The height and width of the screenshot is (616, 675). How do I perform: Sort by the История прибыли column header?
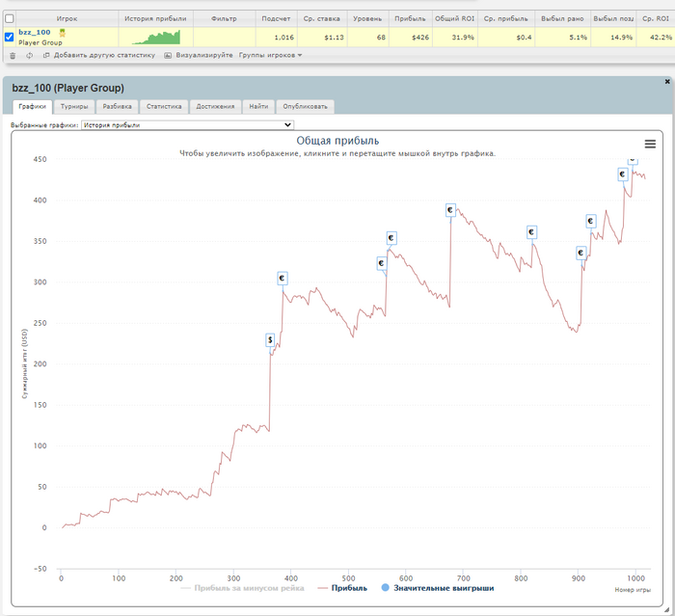pyautogui.click(x=155, y=18)
